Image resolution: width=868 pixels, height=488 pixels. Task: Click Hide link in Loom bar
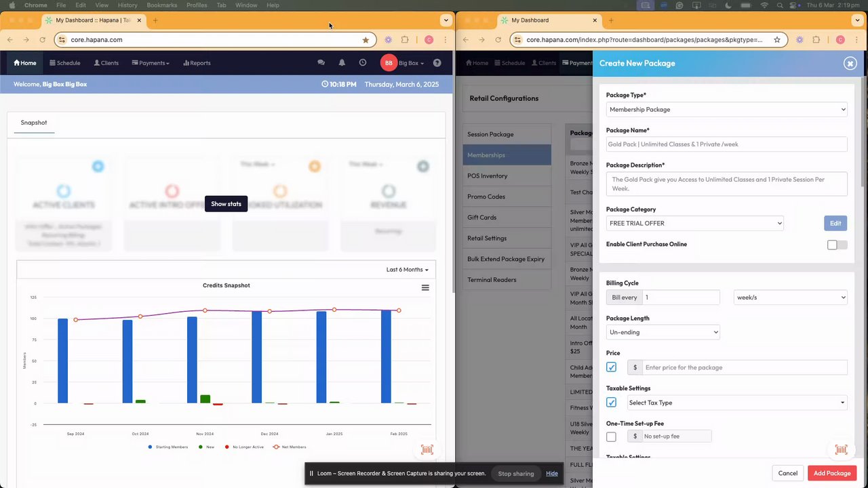[x=552, y=473]
